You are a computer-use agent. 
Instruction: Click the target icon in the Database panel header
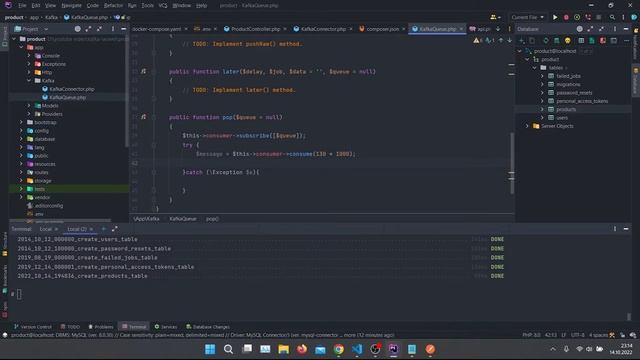pyautogui.click(x=580, y=29)
